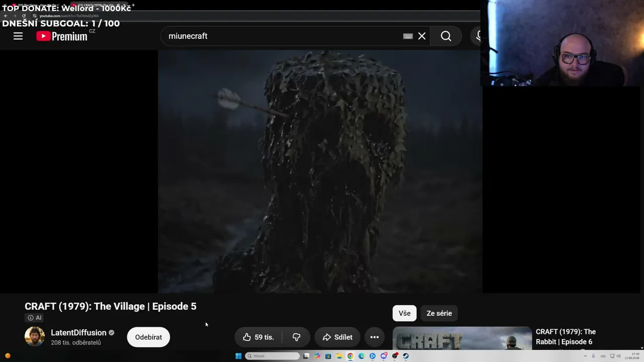Open Steam from the taskbar

(x=406, y=356)
